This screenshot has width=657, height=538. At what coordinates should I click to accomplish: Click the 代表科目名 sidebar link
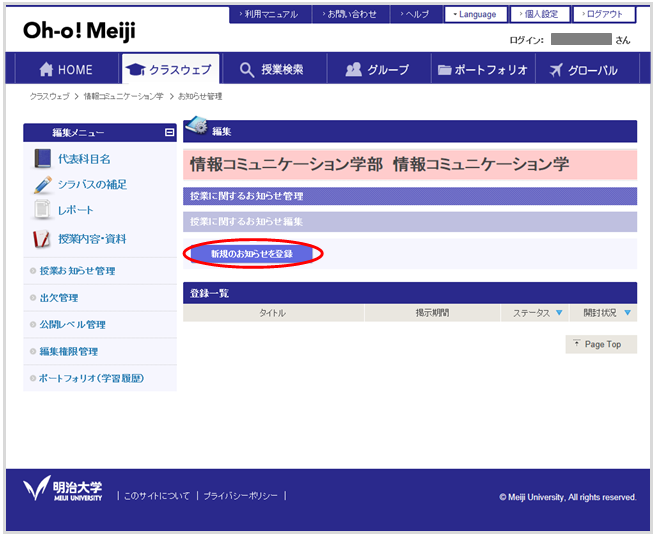pyautogui.click(x=84, y=159)
